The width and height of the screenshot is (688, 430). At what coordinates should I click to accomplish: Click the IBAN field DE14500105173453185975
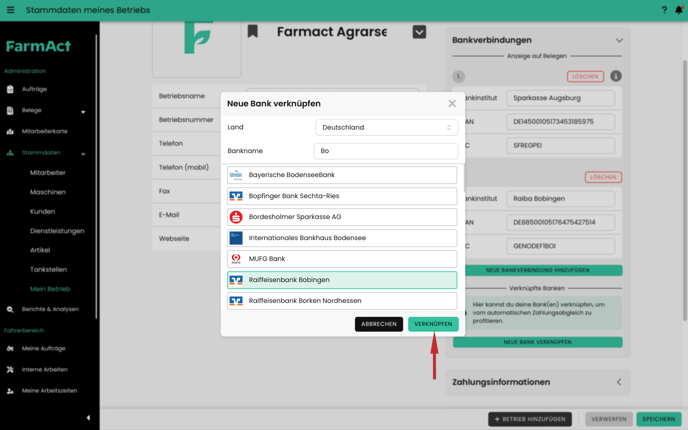560,122
